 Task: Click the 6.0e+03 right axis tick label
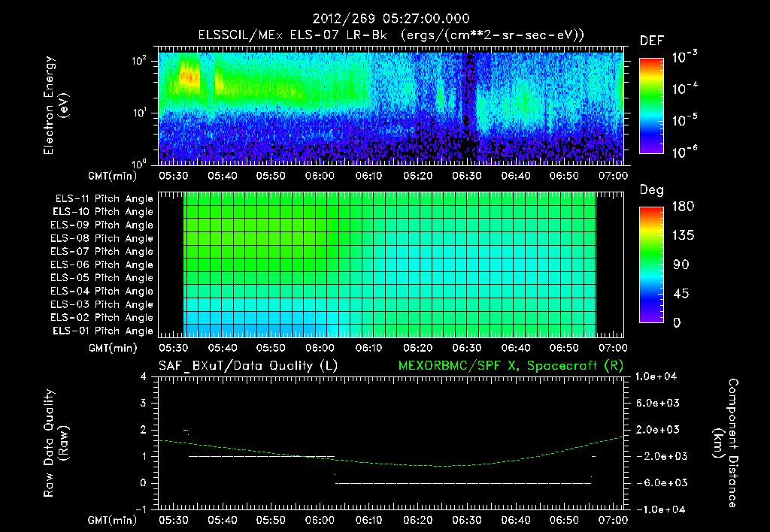click(658, 403)
